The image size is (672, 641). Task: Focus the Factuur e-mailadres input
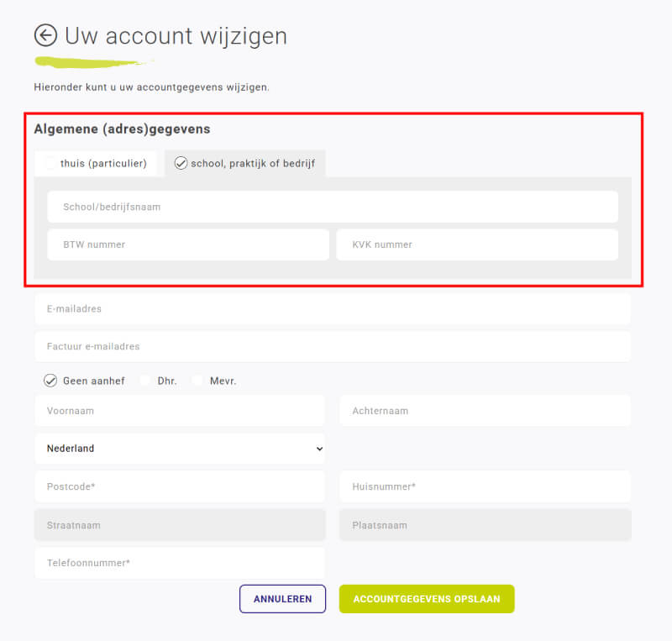(333, 346)
